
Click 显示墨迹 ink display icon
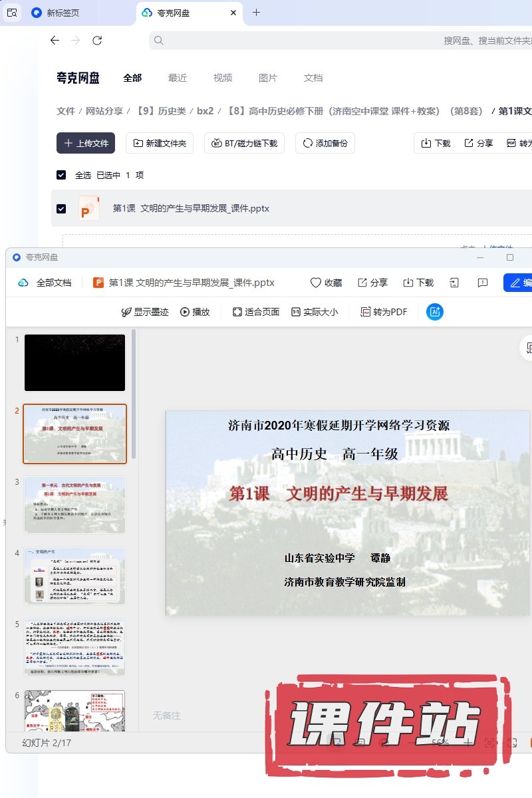pyautogui.click(x=145, y=312)
